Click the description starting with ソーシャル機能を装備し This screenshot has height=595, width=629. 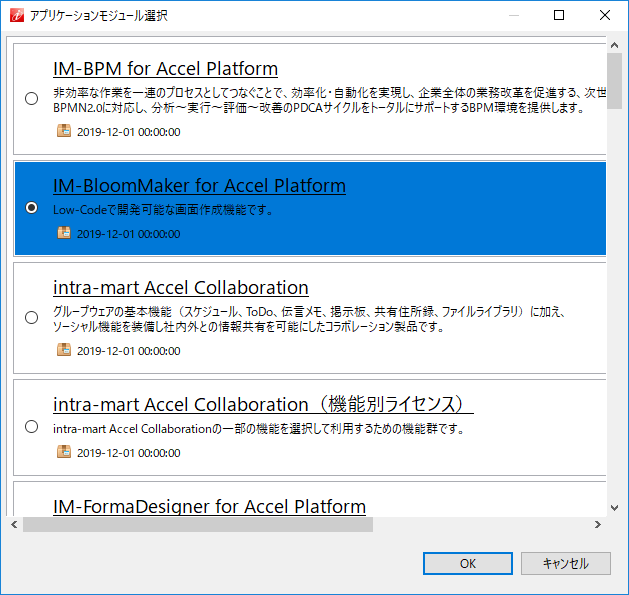pyautogui.click(x=249, y=327)
